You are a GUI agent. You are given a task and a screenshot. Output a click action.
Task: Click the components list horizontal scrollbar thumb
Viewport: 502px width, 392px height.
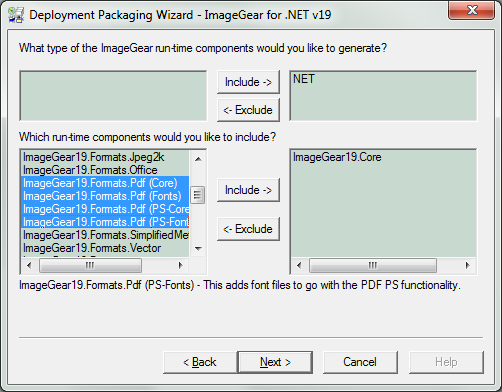(x=90, y=265)
